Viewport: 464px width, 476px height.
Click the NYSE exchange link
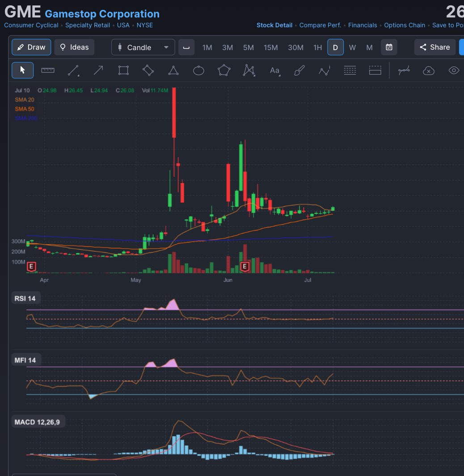(x=145, y=25)
